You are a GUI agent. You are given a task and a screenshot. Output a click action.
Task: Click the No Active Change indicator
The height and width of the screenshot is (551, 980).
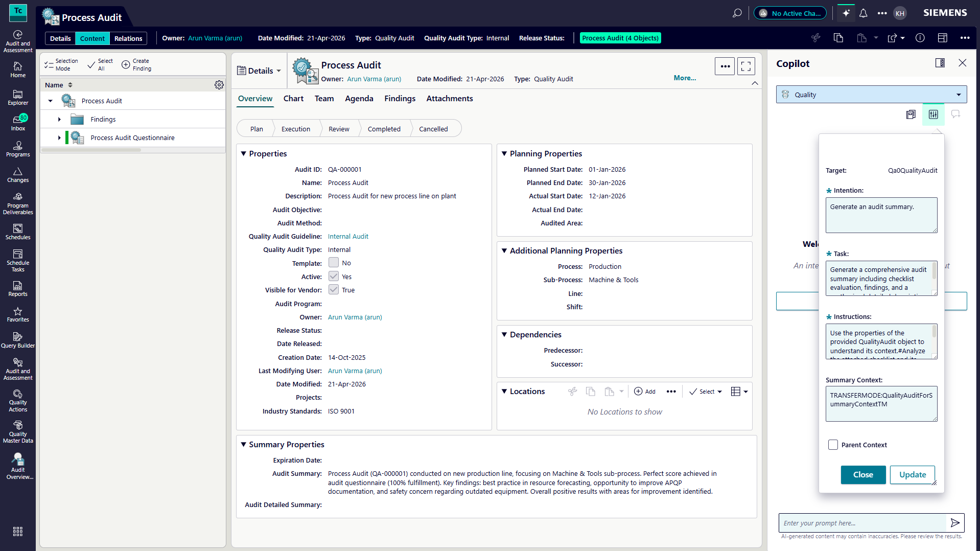click(790, 13)
